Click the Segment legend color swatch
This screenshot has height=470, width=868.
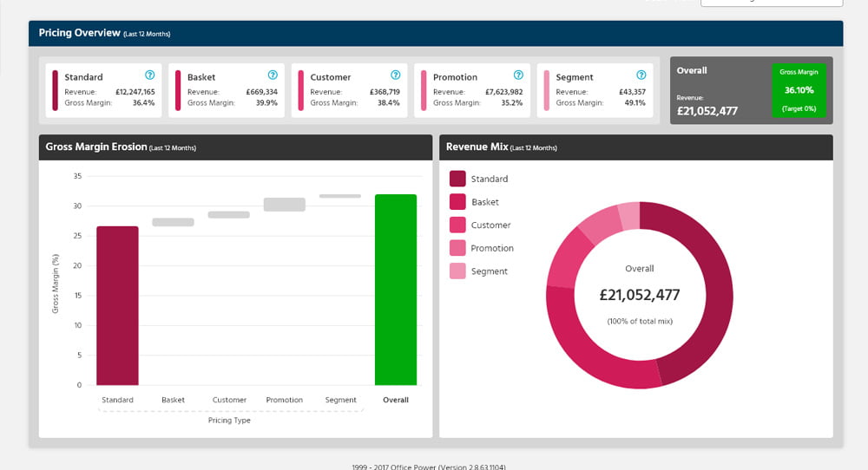(457, 271)
